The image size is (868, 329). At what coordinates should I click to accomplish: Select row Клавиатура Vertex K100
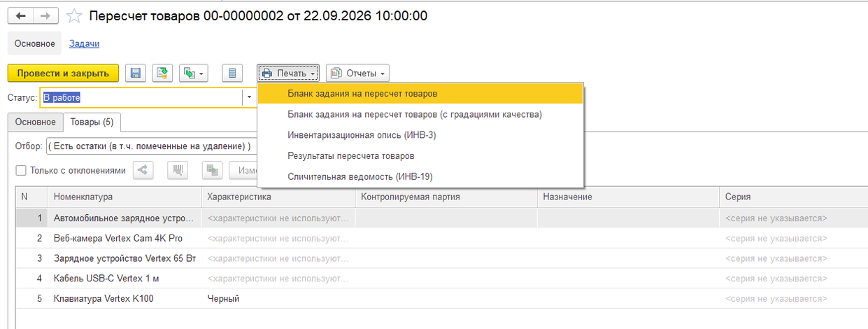coord(442,299)
